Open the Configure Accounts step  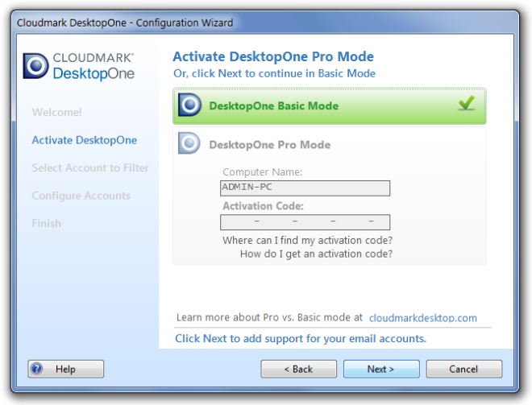(x=81, y=196)
